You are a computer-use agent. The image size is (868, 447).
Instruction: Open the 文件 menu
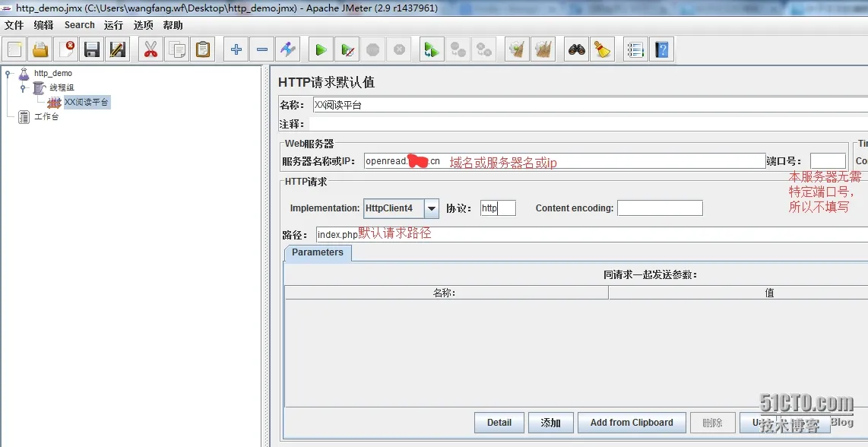pyautogui.click(x=14, y=25)
